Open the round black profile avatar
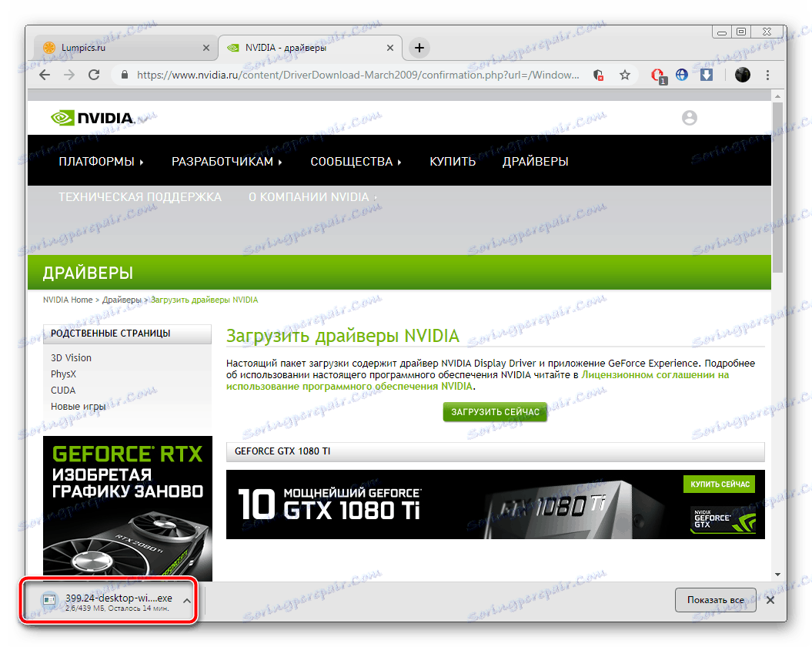The height and width of the screenshot is (647, 812). pos(743,75)
